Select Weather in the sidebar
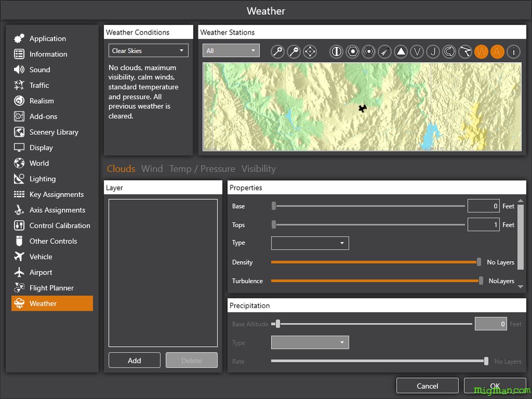 52,303
